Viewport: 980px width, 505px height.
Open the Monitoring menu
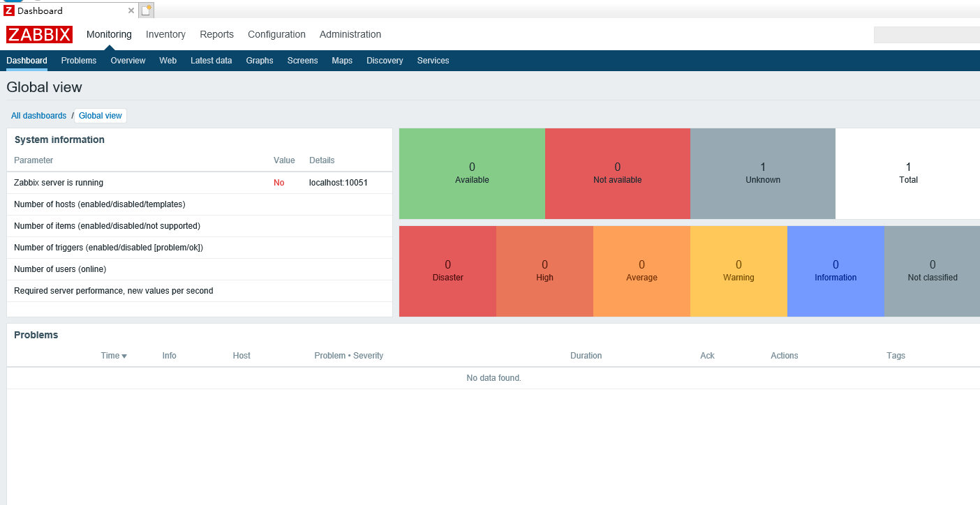click(x=109, y=34)
